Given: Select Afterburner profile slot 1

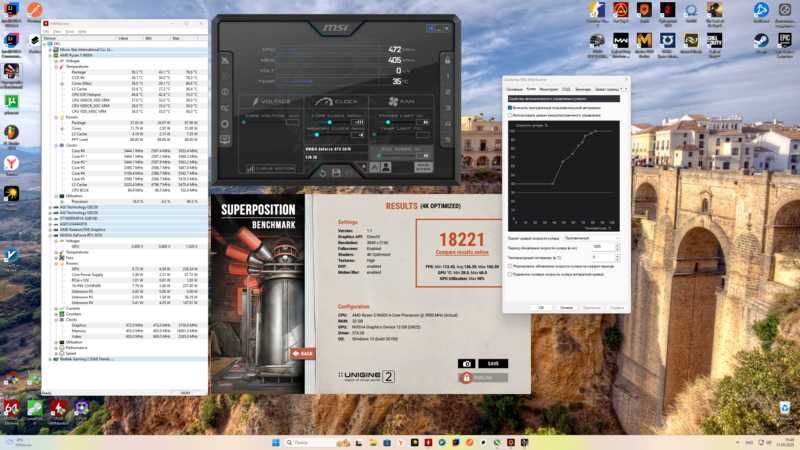Looking at the screenshot, I should pos(447,76).
